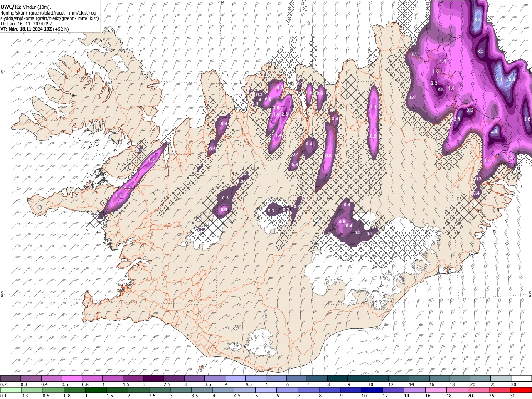Click the bright pink 0.5–0.8 swatch, snow legend
532x399 pixels.
pyautogui.click(x=72, y=379)
